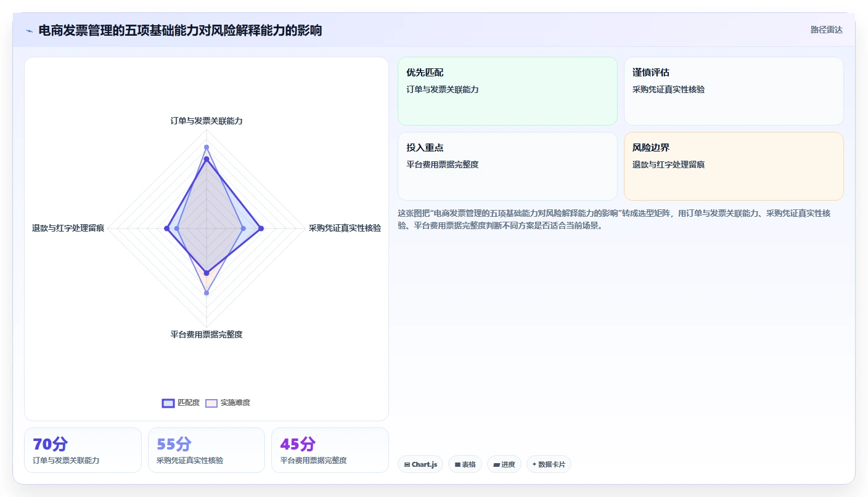Viewport: 868px width, 497px height.
Task: Open the 70分 订单与发票关联能力 stat card
Action: point(83,450)
